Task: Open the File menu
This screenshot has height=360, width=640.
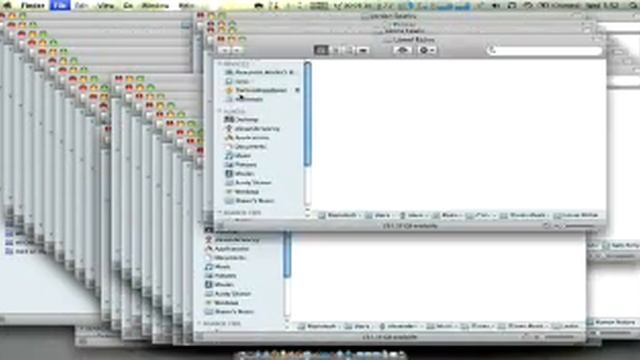Action: point(60,5)
